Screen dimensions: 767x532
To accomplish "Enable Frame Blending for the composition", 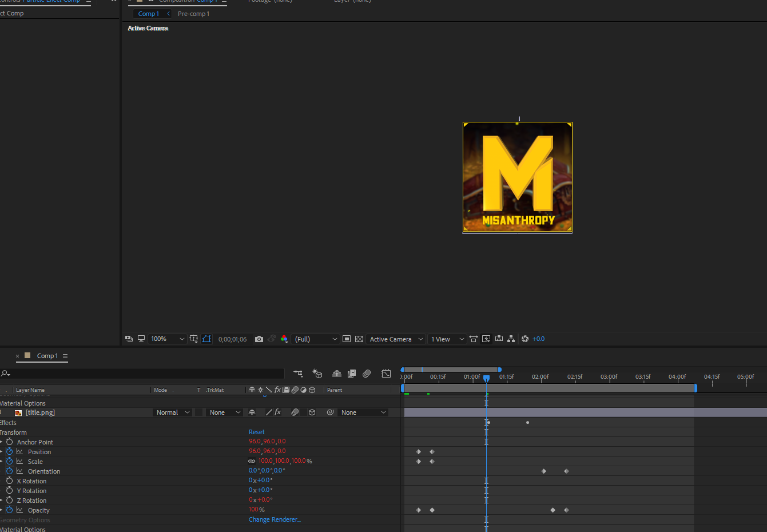I will pos(352,374).
